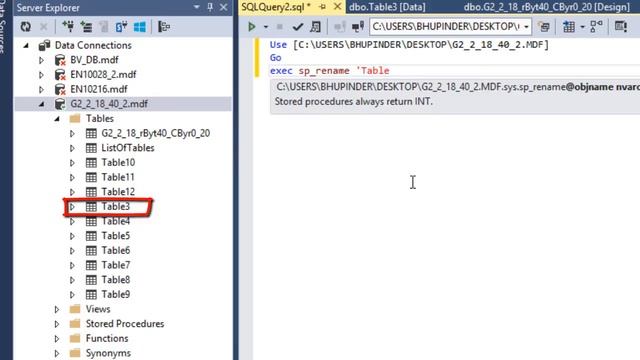Open the Server Explorer window options arrow
Screen dimensions: 640x360
[x=197, y=7]
